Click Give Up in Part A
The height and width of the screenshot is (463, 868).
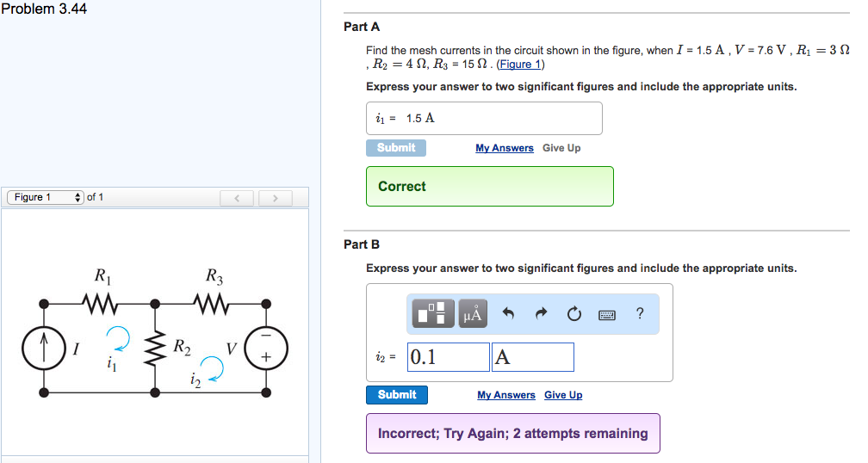coord(561,148)
